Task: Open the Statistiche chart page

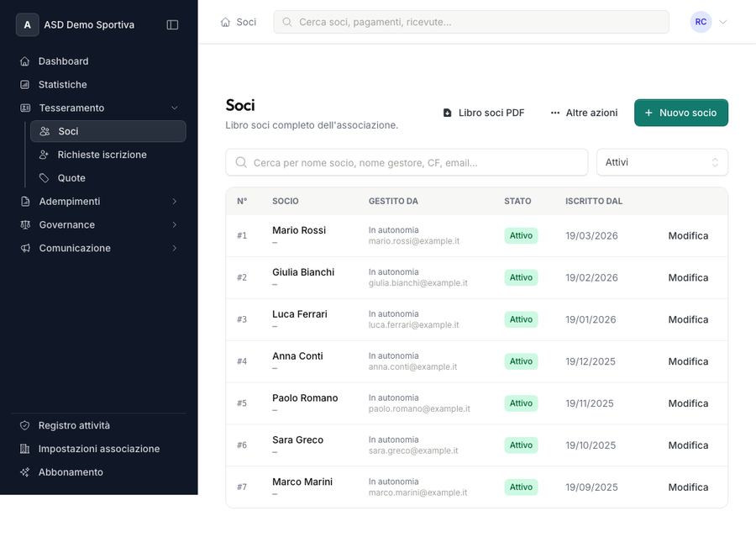Action: (x=62, y=85)
